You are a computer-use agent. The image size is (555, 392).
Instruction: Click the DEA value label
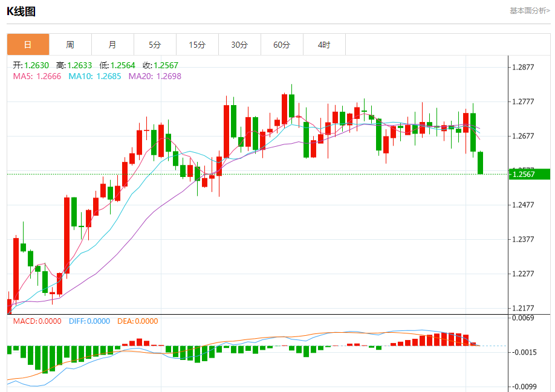pos(138,321)
